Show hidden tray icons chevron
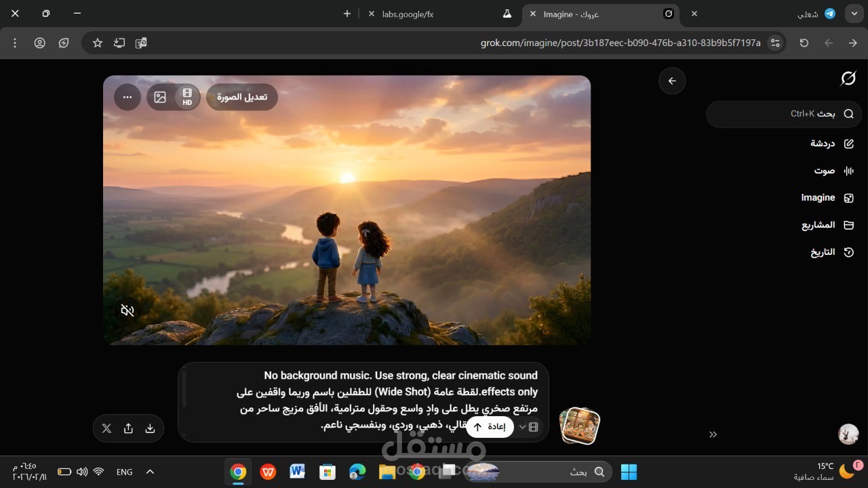The height and width of the screenshot is (488, 868). [151, 472]
